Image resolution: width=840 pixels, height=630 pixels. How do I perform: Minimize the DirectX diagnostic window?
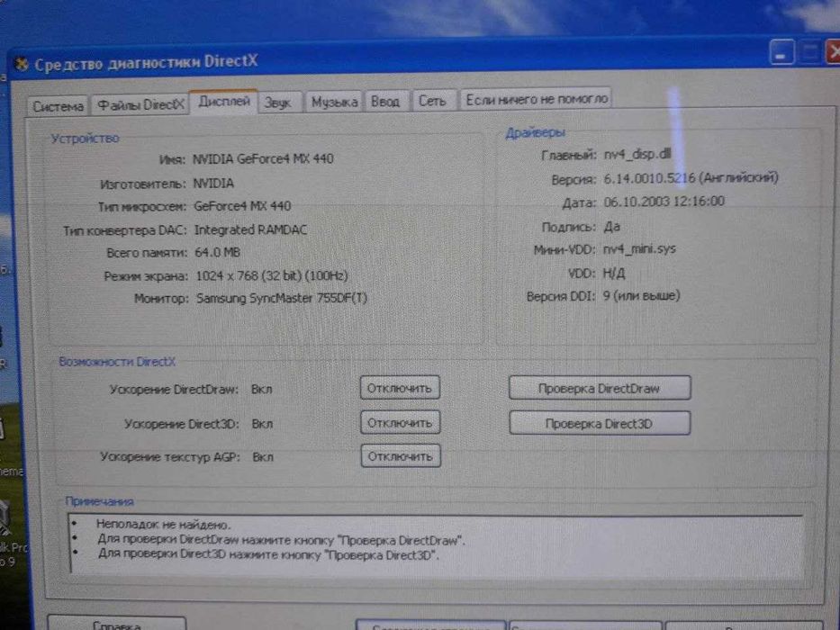781,52
